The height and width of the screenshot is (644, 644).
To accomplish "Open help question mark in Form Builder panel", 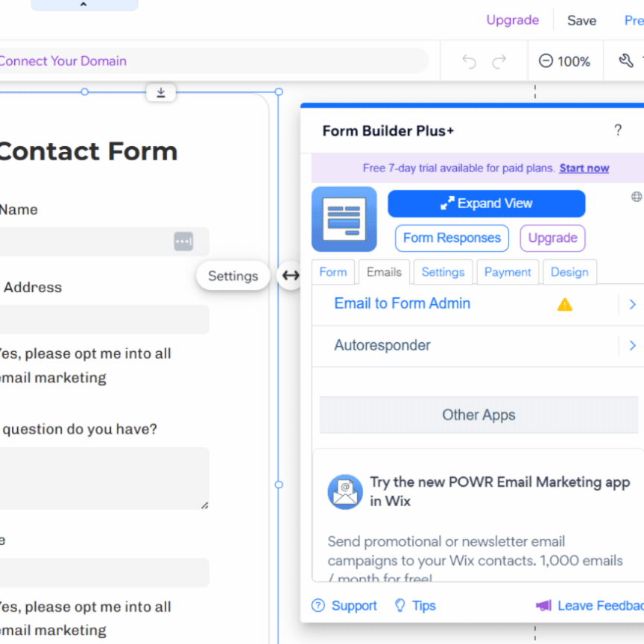I will tap(618, 130).
